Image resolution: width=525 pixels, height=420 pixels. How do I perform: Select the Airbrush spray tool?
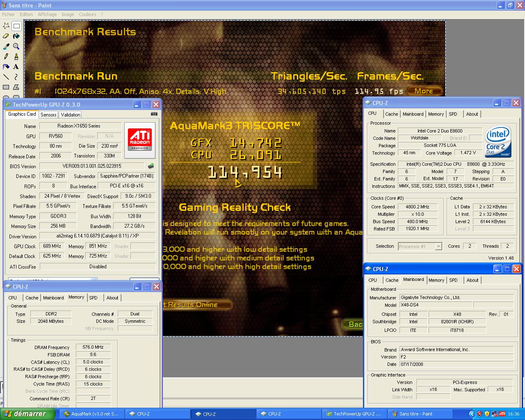6,66
